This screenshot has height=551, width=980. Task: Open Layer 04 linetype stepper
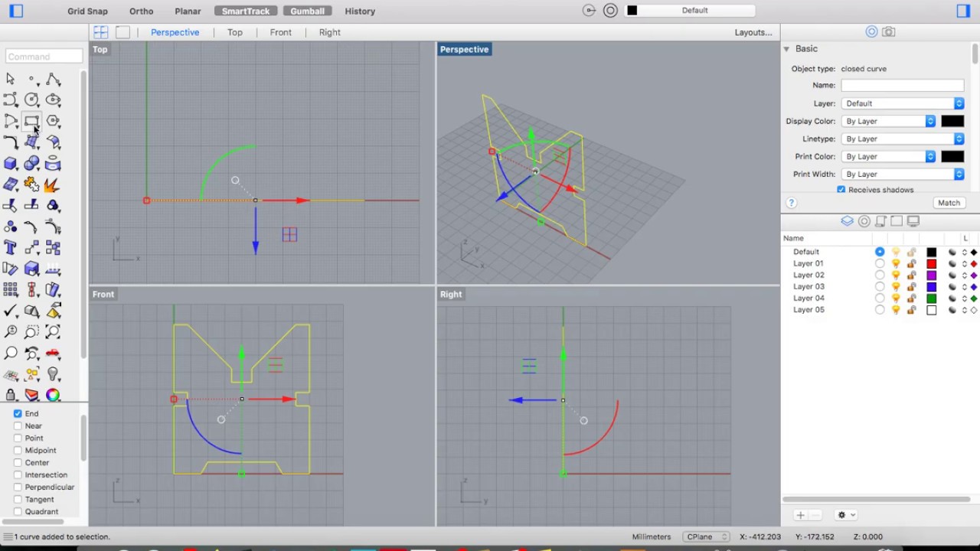pyautogui.click(x=964, y=298)
